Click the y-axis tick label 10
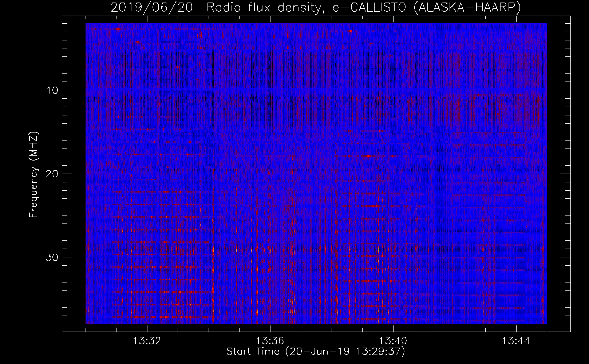This screenshot has width=589, height=364. [x=52, y=90]
